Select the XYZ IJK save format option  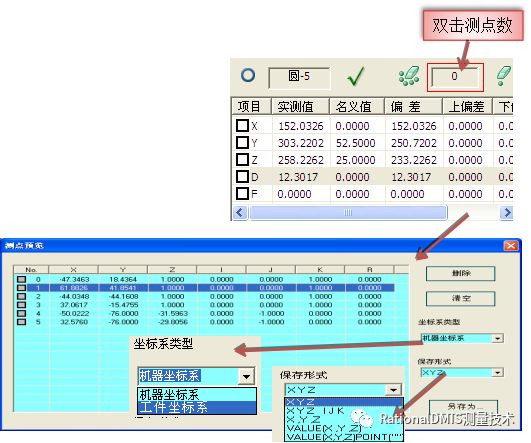[x=344, y=411]
